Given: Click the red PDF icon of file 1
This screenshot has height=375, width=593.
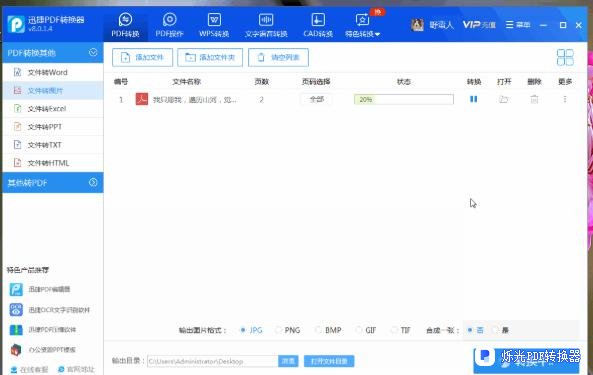Looking at the screenshot, I should (142, 99).
